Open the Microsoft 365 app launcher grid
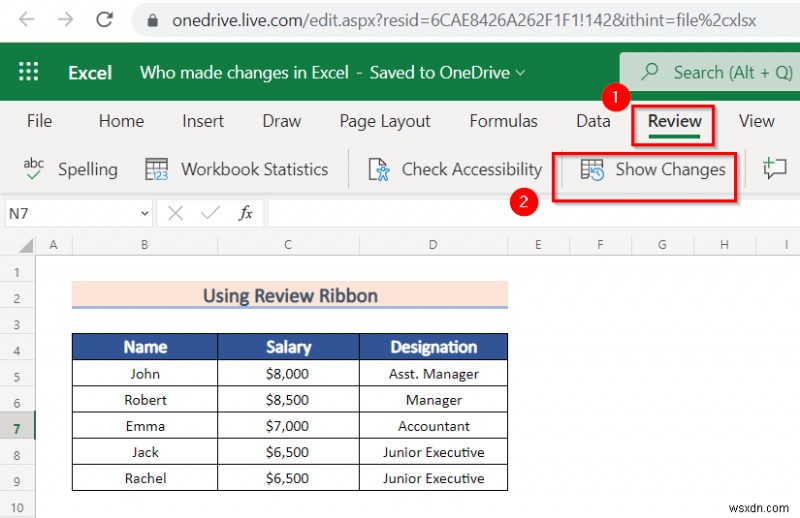This screenshot has height=518, width=800. [29, 72]
